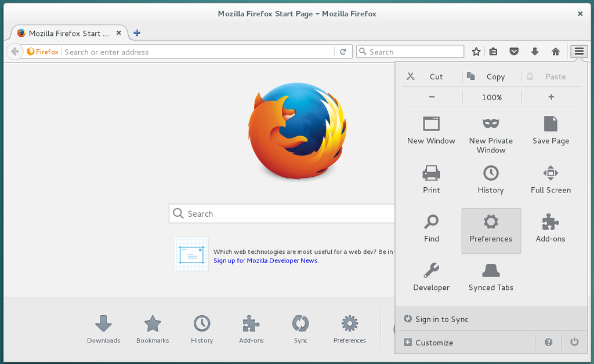This screenshot has width=594, height=364.
Task: Close the Mozilla Firefox Start tab
Action: point(118,33)
